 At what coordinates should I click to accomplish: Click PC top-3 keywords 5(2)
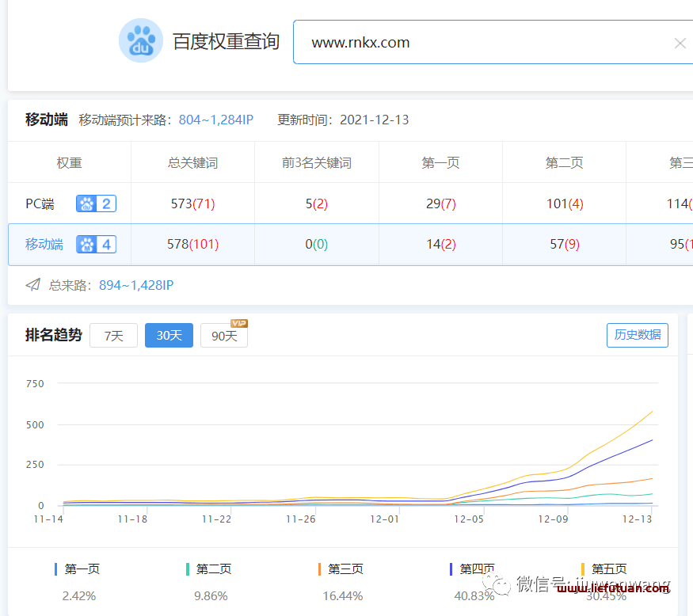click(x=317, y=203)
